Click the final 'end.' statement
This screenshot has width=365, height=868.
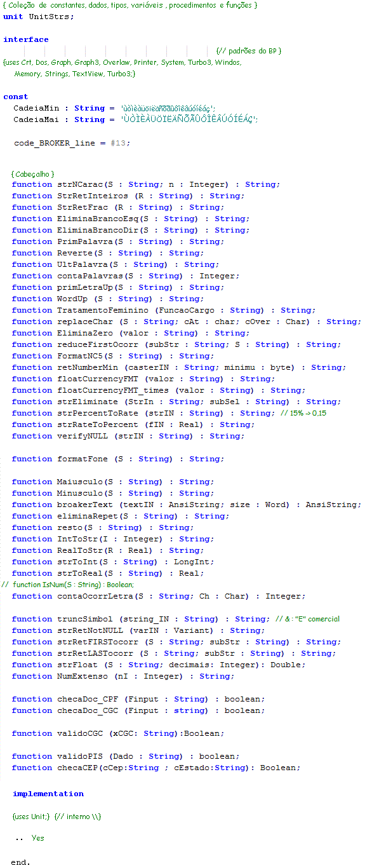20,862
